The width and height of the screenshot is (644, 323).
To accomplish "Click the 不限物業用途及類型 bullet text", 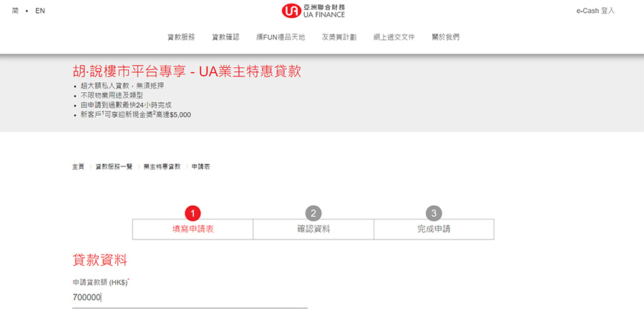I will tap(112, 96).
